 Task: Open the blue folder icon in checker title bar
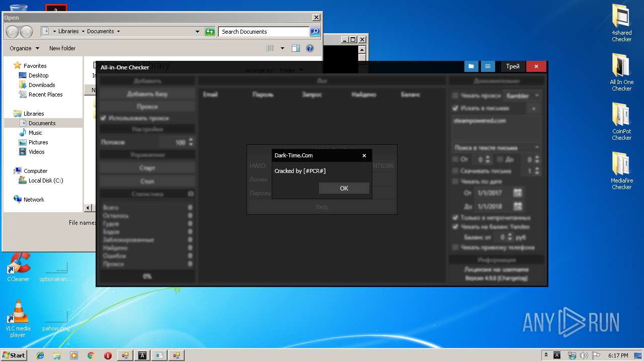click(471, 66)
